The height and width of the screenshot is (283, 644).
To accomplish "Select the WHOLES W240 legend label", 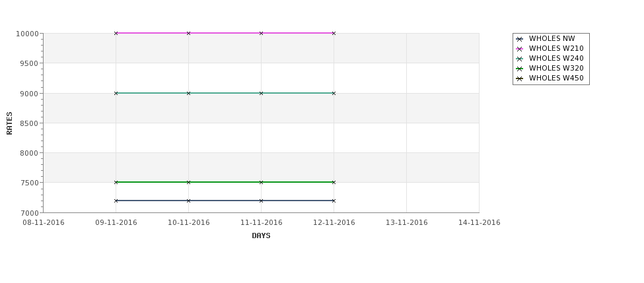I will pos(555,59).
